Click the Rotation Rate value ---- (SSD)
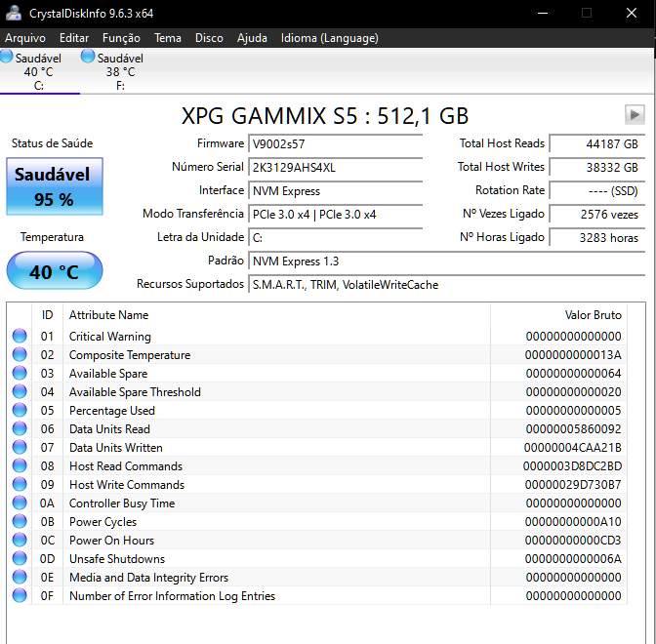 pos(596,190)
